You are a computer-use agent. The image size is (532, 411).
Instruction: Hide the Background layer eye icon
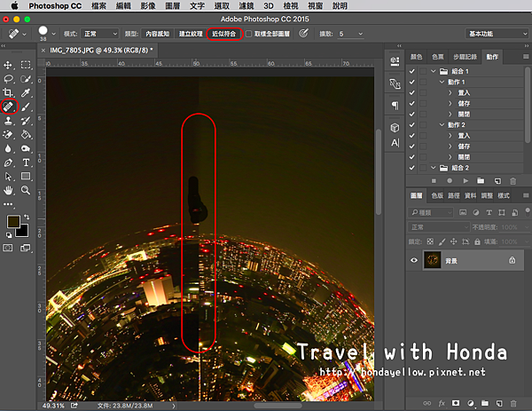pyautogui.click(x=414, y=260)
